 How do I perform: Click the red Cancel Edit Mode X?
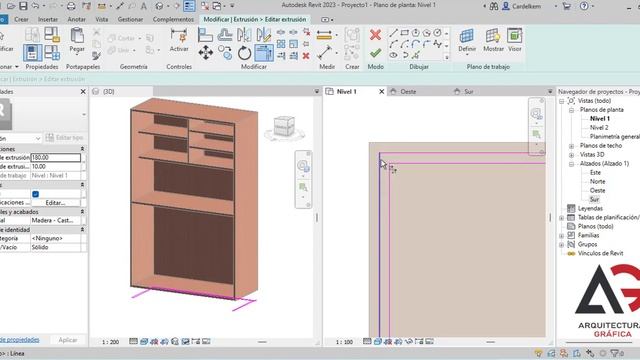pyautogui.click(x=376, y=35)
